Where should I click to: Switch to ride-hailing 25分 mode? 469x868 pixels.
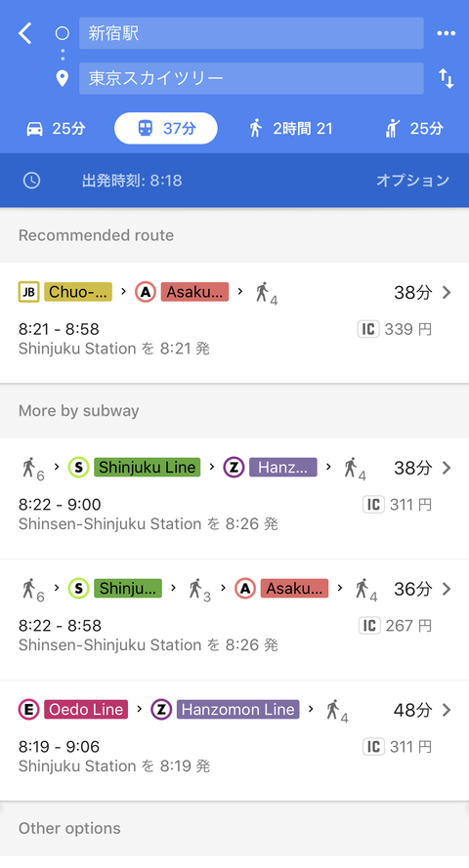[x=414, y=129]
